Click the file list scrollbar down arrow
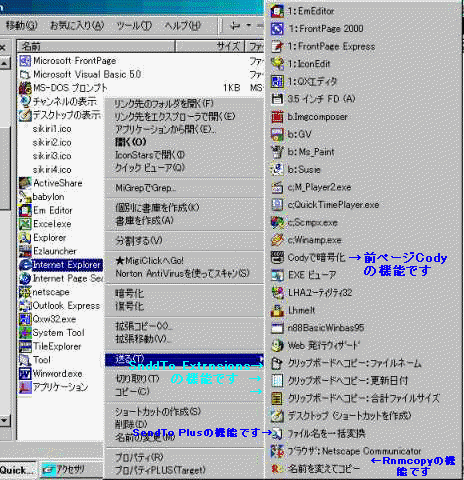Viewport: 464px width, 480px height. [x=5, y=421]
